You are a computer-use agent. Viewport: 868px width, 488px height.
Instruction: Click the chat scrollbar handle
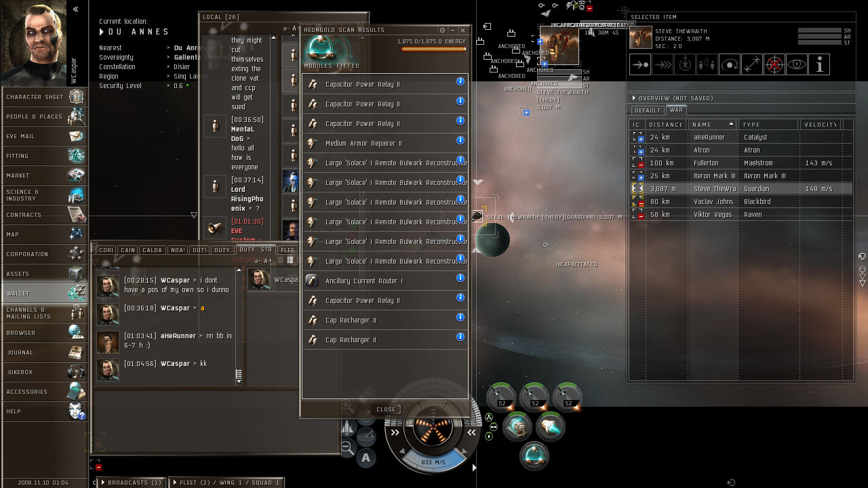click(x=239, y=375)
